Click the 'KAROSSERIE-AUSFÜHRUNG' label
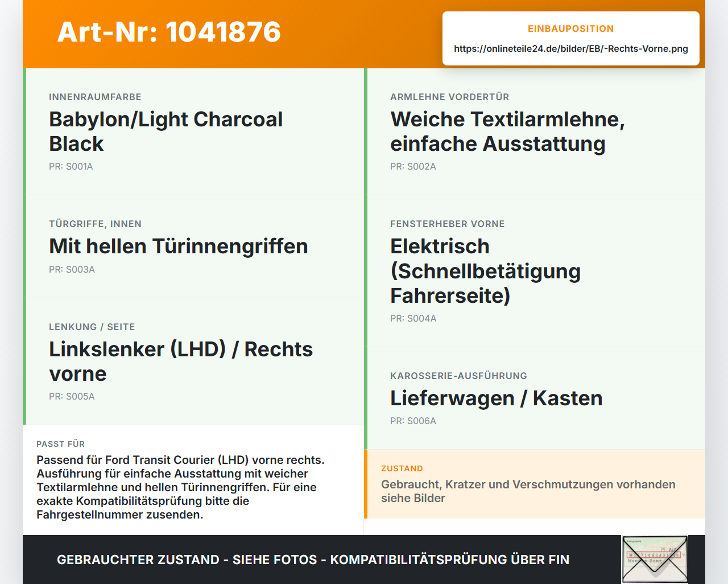728x584 pixels. 458,376
